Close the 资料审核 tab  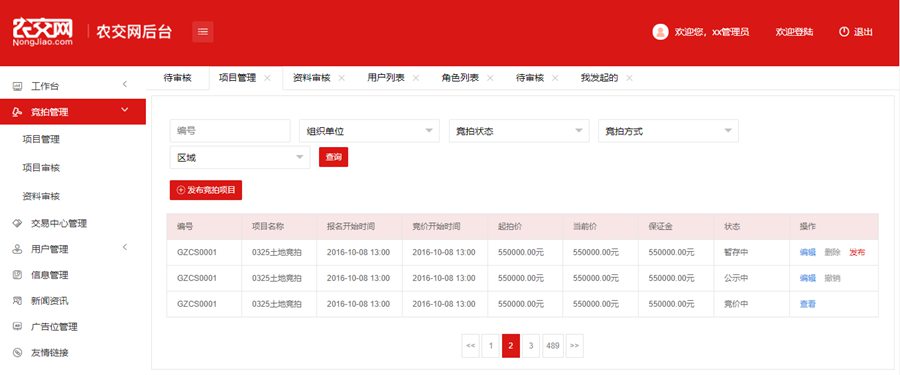pos(342,78)
